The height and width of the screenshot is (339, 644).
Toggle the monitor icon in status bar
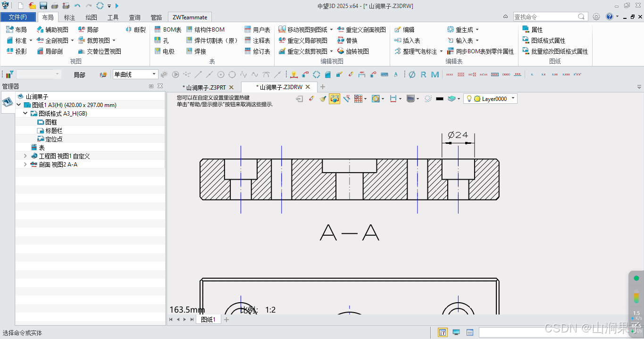[456, 332]
